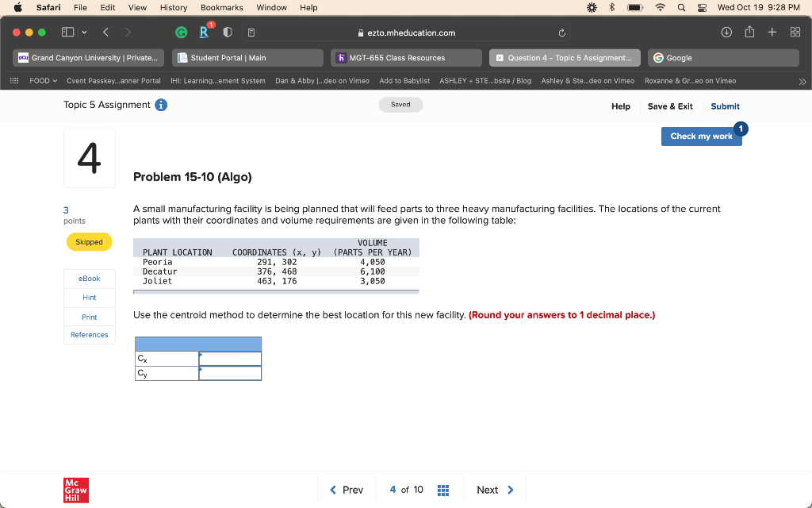Image resolution: width=812 pixels, height=508 pixels.
Task: Click the battery status icon
Action: coord(635,7)
